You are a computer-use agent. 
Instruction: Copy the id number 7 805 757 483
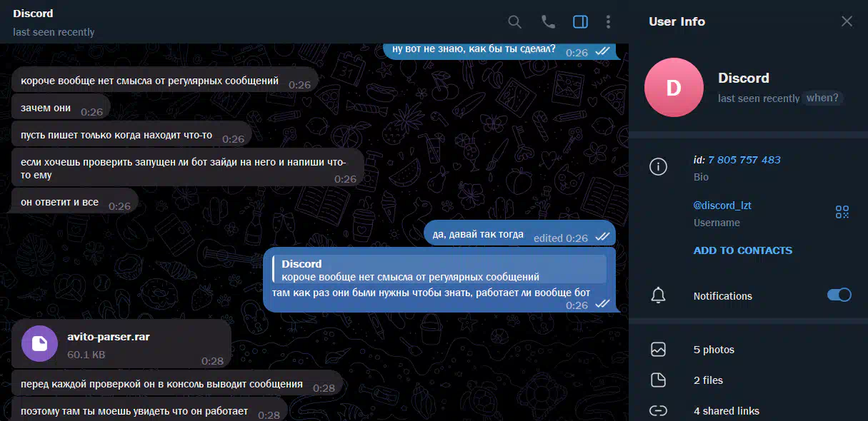click(x=744, y=160)
